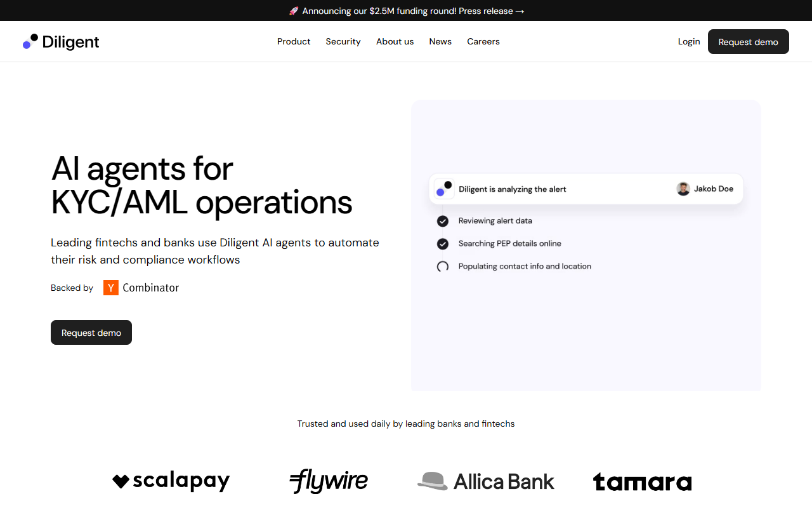
Task: Click the Diligent icon in alert card
Action: tap(444, 189)
